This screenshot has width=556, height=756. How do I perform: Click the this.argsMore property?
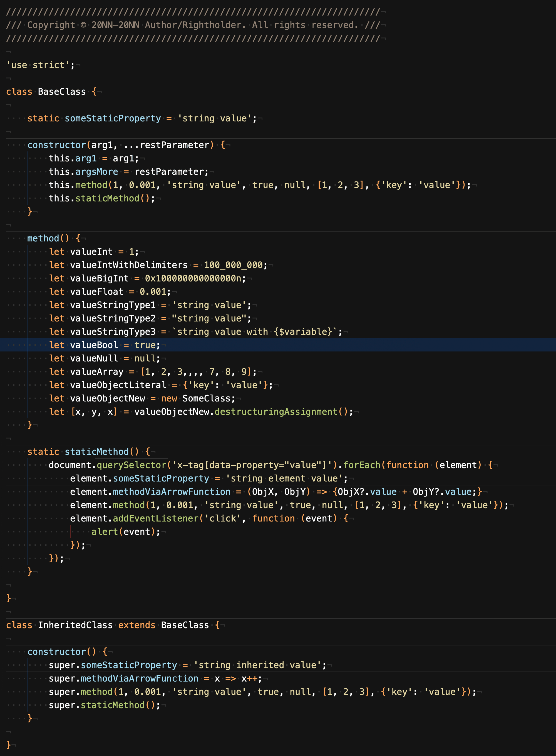pyautogui.click(x=96, y=171)
